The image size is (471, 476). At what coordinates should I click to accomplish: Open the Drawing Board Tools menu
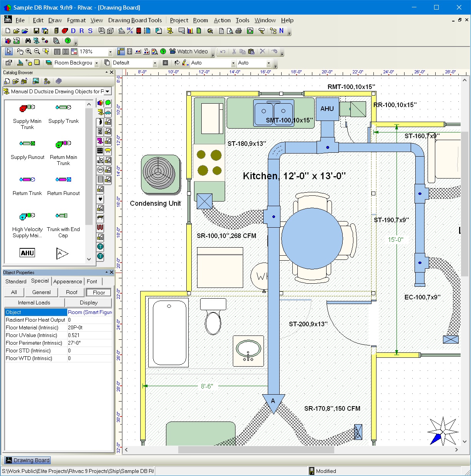[x=135, y=20]
